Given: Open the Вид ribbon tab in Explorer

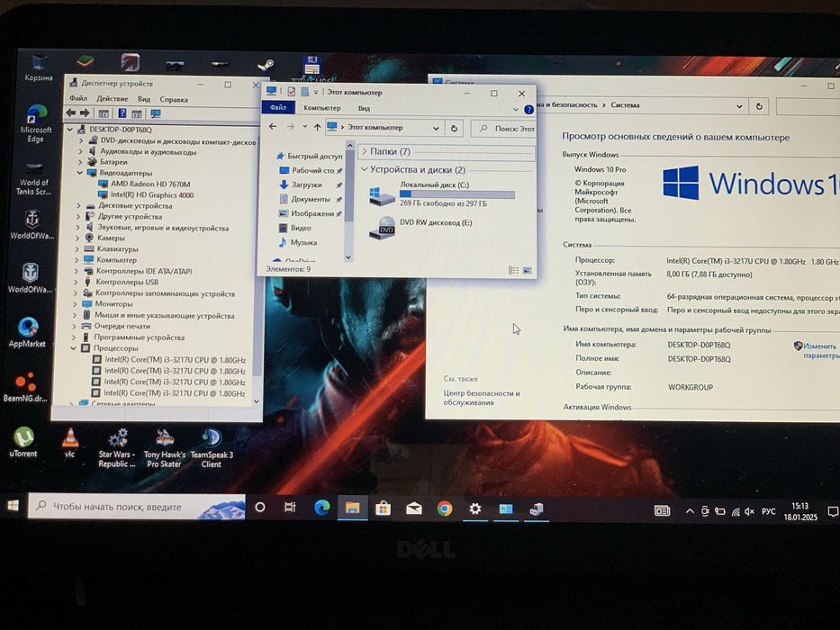Looking at the screenshot, I should (x=364, y=108).
